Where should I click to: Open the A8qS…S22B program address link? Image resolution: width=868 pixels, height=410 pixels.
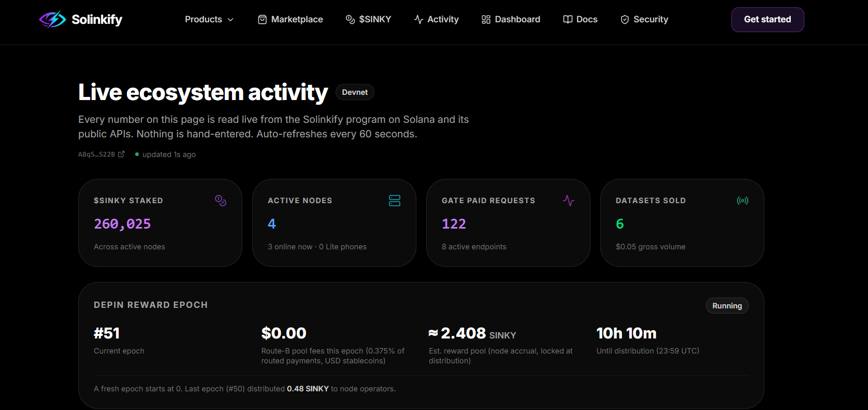point(97,154)
